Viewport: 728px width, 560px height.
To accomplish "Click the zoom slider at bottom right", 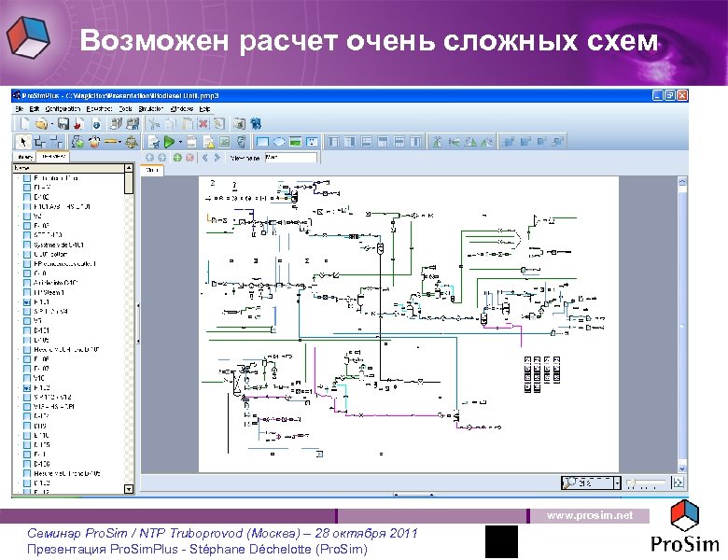I will tap(647, 483).
